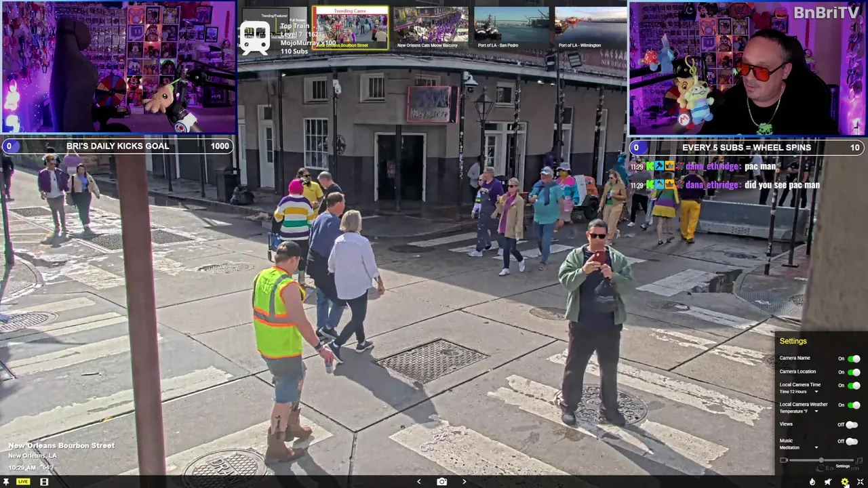Click the 10:29 AM local time text
868x488 pixels.
pyautogui.click(x=22, y=468)
